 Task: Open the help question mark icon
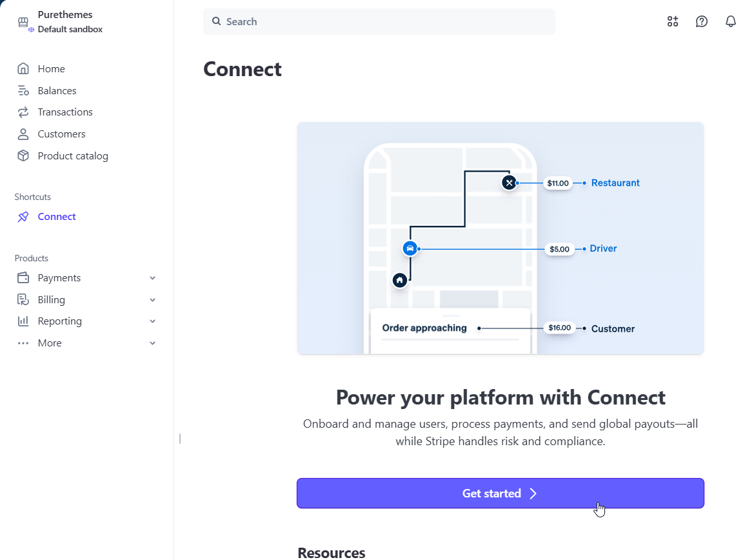702,21
